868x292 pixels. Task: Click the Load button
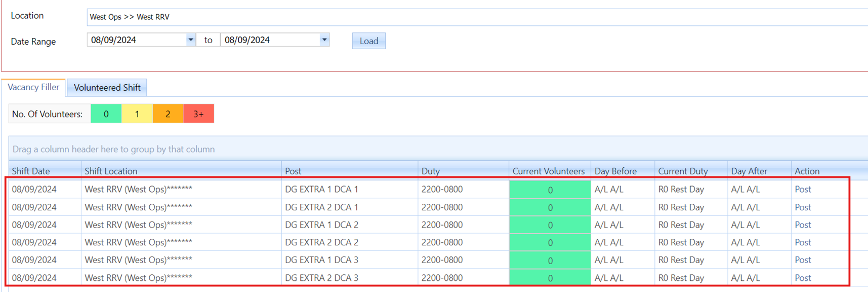click(368, 41)
